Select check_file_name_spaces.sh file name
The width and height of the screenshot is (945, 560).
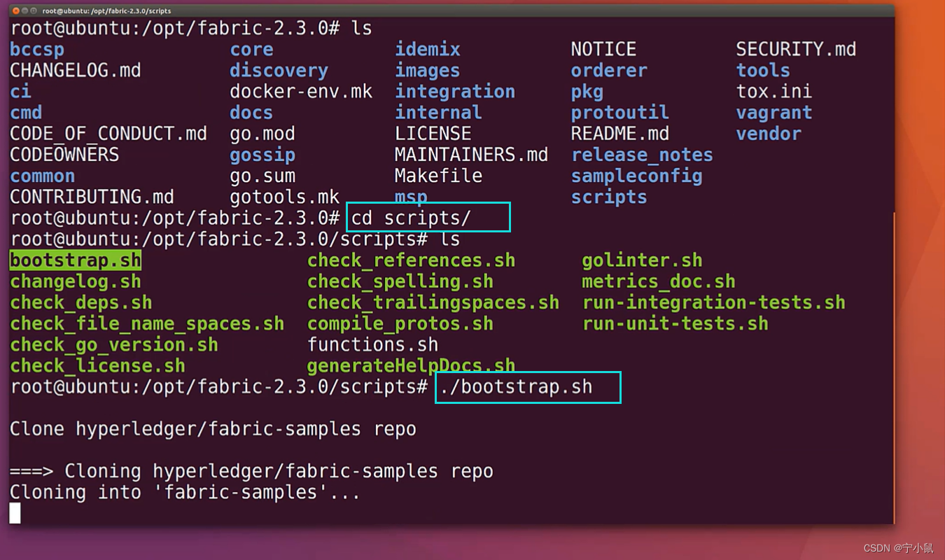pos(147,324)
